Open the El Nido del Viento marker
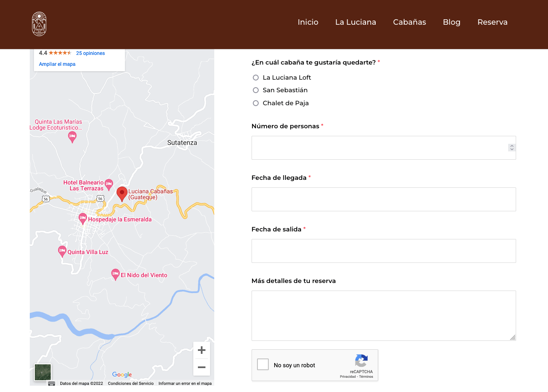Image resolution: width=548 pixels, height=392 pixels. tap(115, 274)
